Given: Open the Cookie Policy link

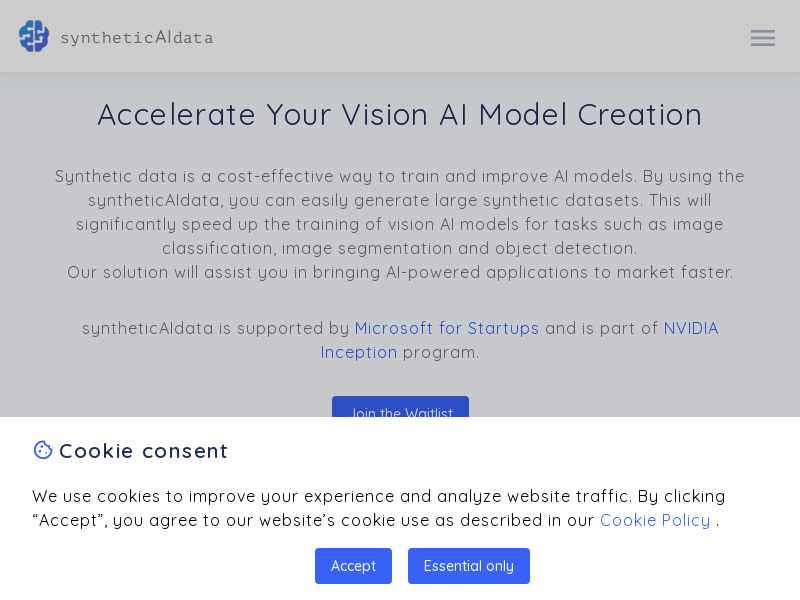Looking at the screenshot, I should [655, 520].
